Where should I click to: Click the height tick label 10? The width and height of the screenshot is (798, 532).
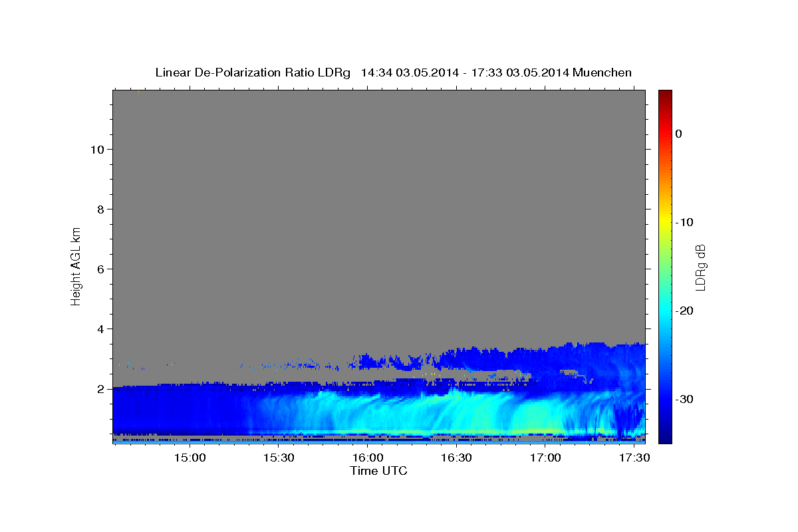point(98,150)
